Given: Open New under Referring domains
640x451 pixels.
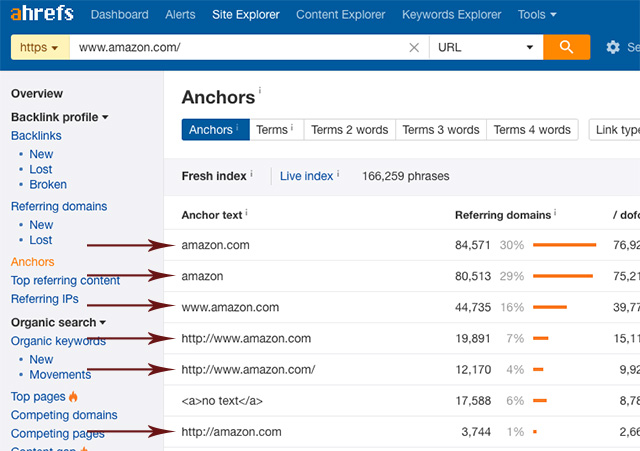Looking at the screenshot, I should (x=41, y=225).
